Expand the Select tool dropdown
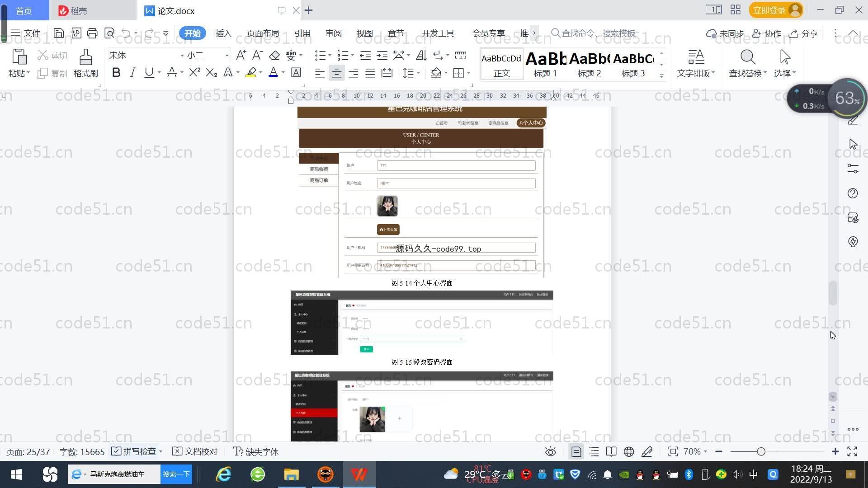This screenshot has width=868, height=488. 785,73
